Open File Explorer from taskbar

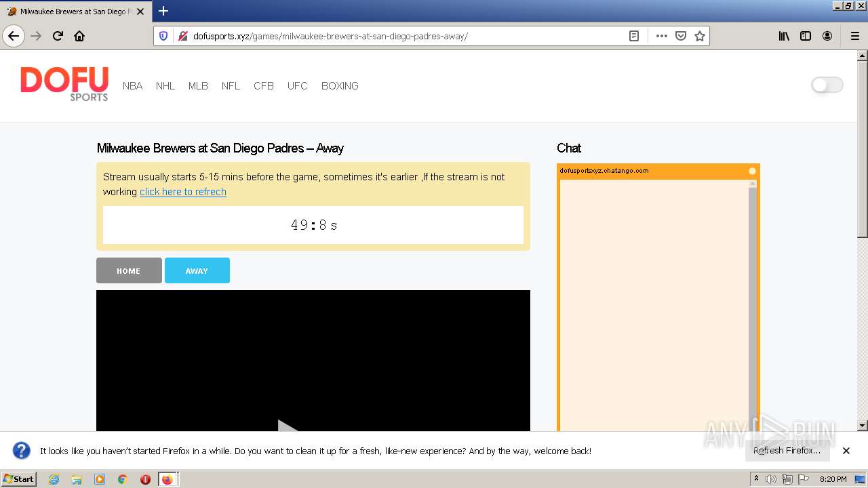coord(77,479)
